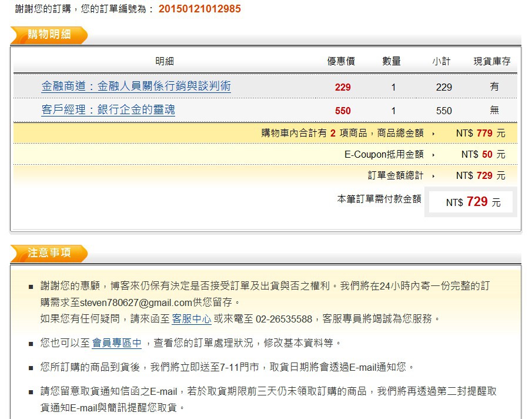
Task: Click the NT$ 50 coupon amount
Action: pos(483,155)
